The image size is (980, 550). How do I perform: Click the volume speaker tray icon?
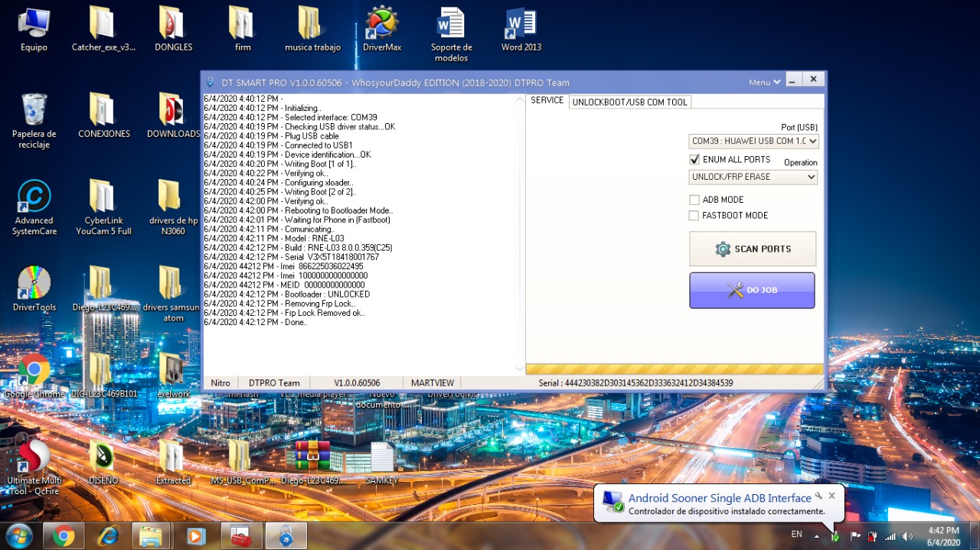[908, 536]
